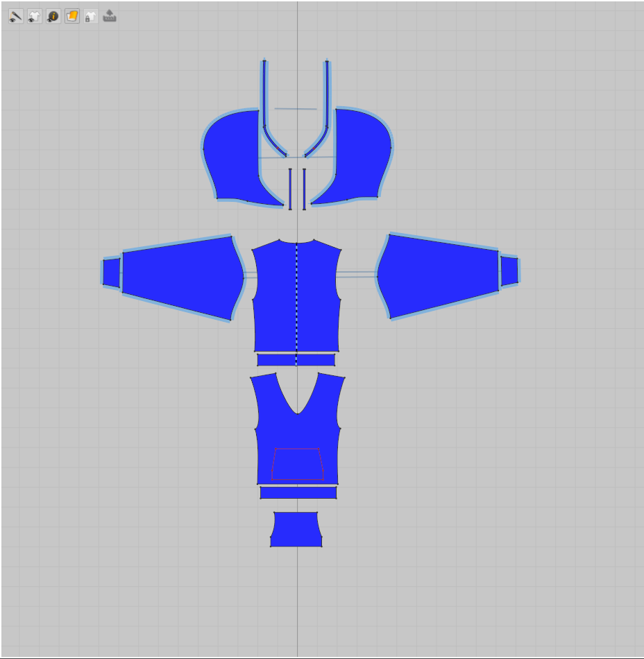Select the orange fabric texture surface icon
The image size is (644, 659).
point(72,17)
